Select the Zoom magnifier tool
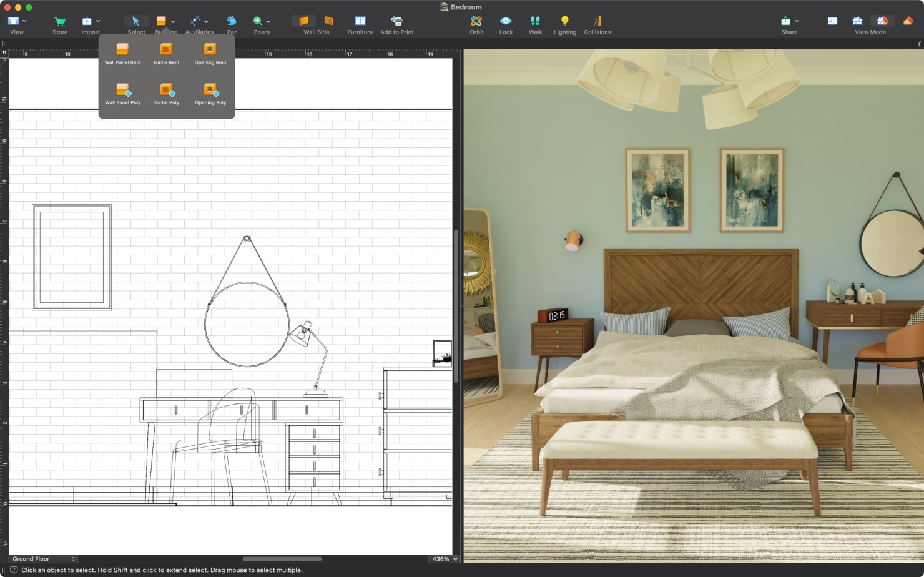The image size is (924, 577). [x=257, y=21]
